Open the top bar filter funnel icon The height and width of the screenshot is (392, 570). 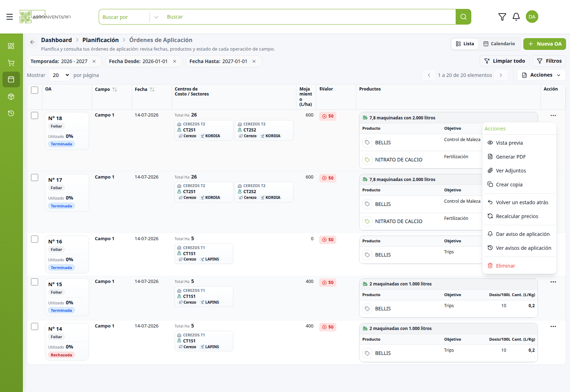tap(502, 17)
